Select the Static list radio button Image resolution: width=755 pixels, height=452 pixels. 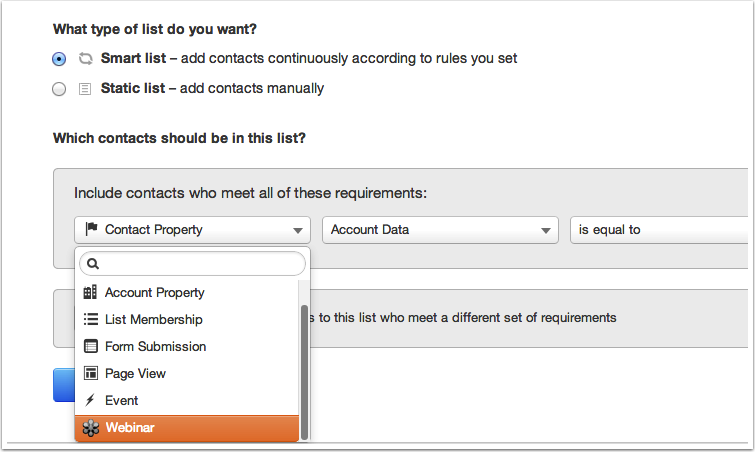point(59,89)
